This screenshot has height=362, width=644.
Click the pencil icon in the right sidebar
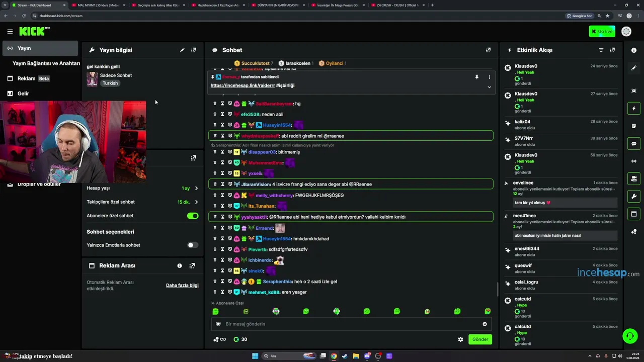634,68
